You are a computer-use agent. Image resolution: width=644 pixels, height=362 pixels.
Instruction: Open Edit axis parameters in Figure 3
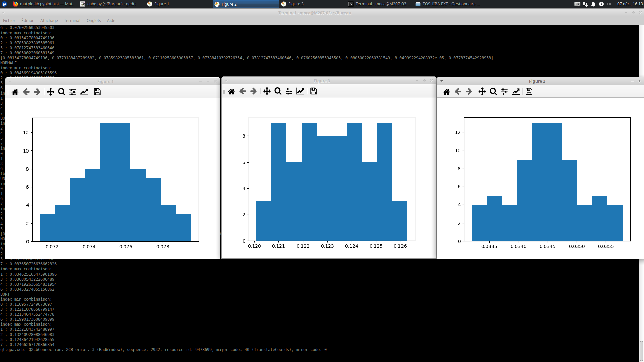pos(300,91)
